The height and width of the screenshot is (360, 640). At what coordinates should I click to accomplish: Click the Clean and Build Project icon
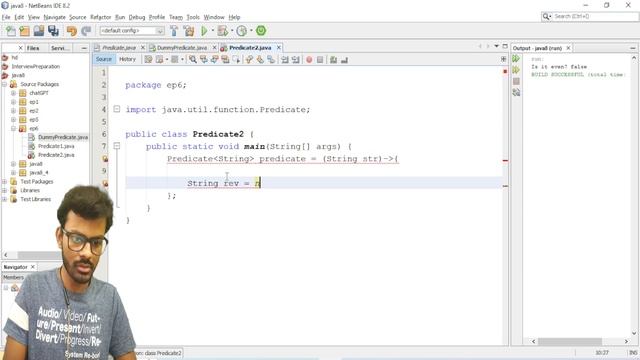[x=189, y=31]
